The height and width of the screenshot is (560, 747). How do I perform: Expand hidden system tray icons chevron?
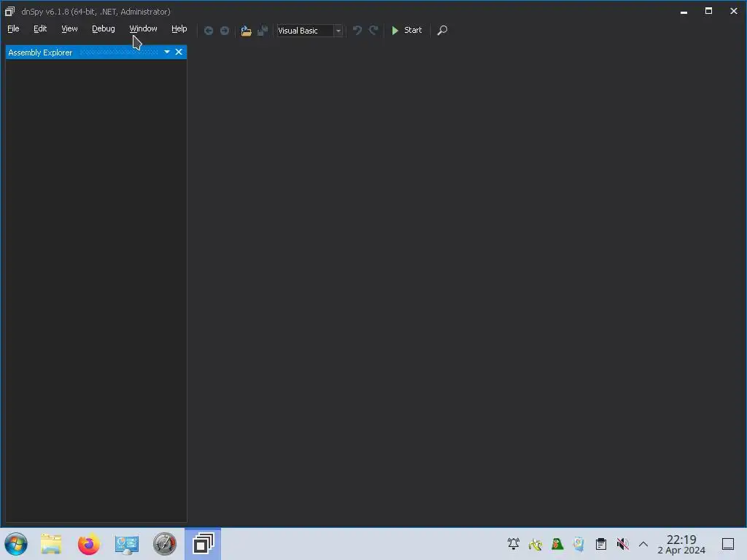(x=643, y=544)
